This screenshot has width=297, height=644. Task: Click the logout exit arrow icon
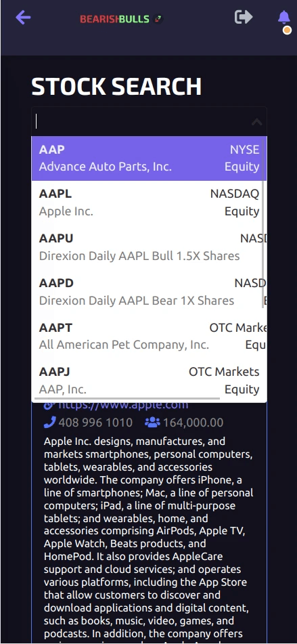tap(244, 17)
